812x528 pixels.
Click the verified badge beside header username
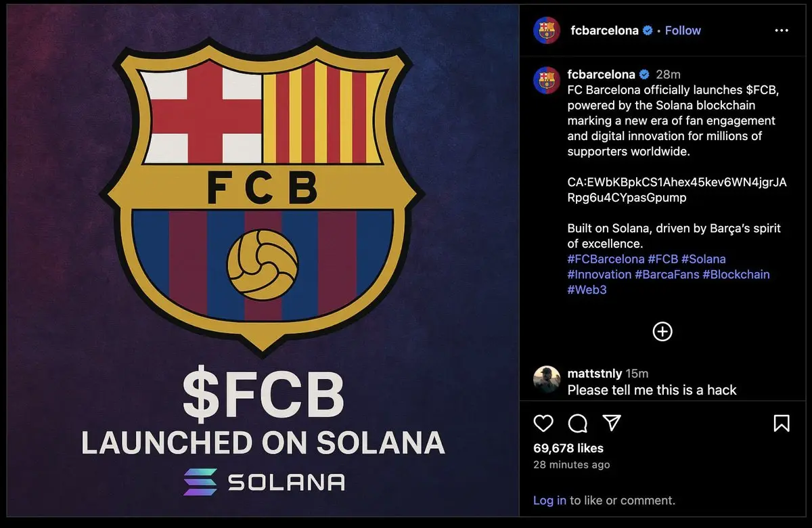click(x=648, y=30)
